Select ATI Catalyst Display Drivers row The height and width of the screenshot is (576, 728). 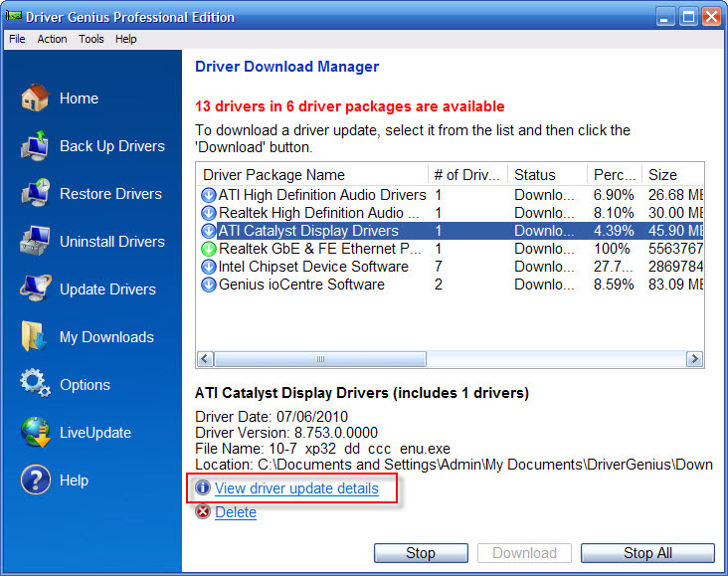click(x=450, y=231)
